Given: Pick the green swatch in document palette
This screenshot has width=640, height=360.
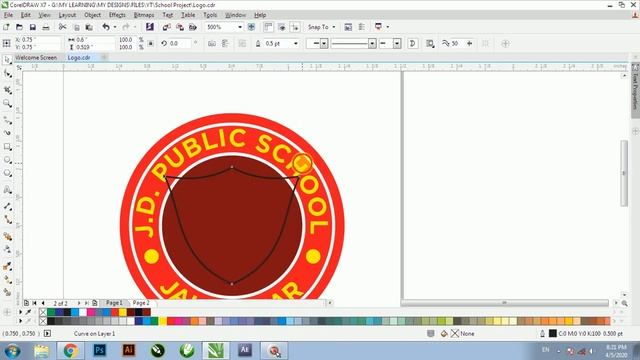Looking at the screenshot, I should [51, 312].
